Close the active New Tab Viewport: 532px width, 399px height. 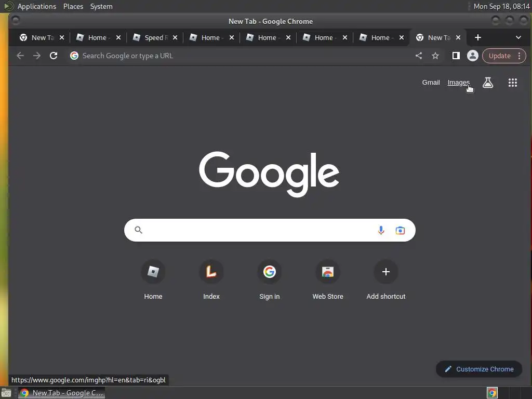(x=458, y=37)
